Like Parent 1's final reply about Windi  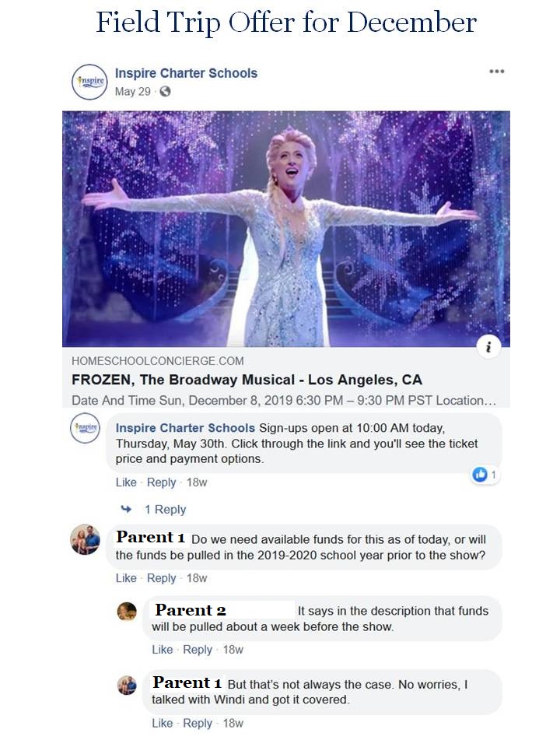[163, 723]
